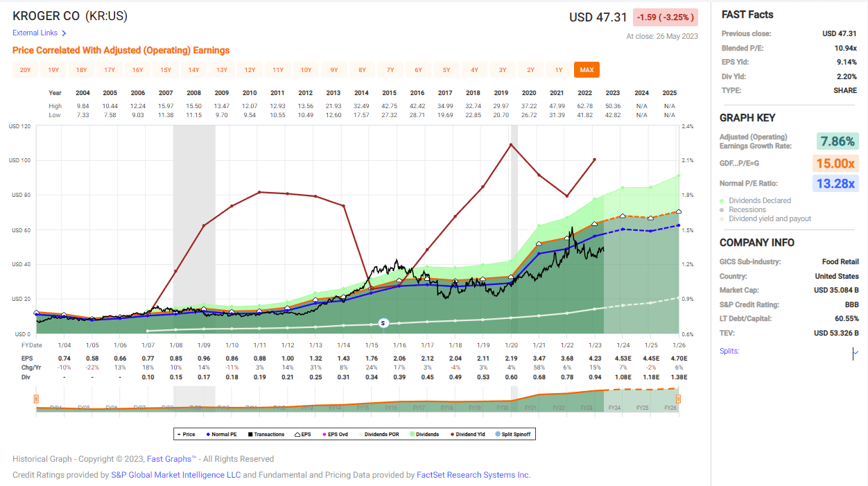
Task: Grab the left handle of the range navigator
Action: click(x=35, y=399)
